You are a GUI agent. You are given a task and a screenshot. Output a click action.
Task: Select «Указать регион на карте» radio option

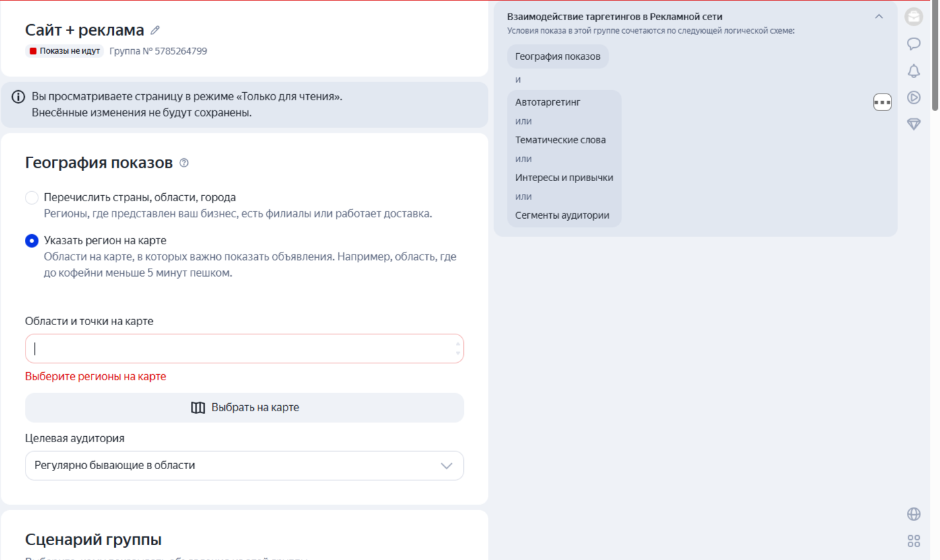coord(32,241)
